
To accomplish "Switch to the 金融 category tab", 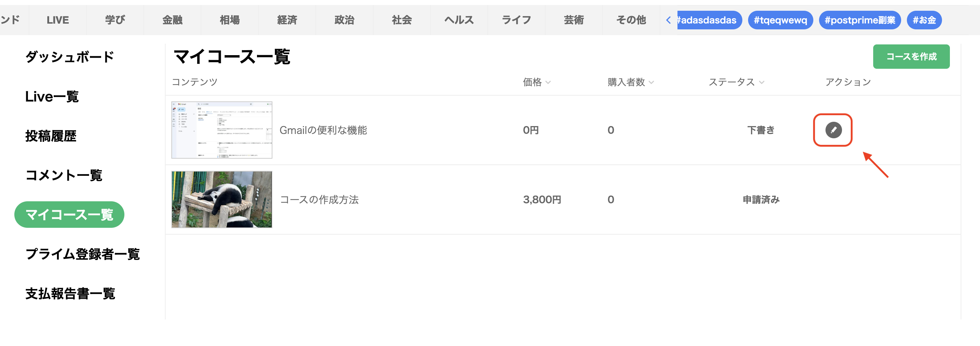I will click(x=172, y=20).
